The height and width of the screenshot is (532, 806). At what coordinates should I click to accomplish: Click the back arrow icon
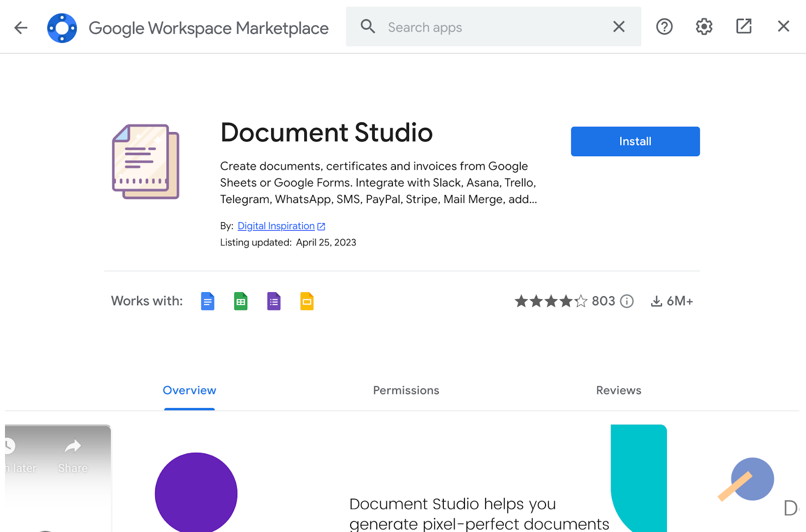point(21,27)
